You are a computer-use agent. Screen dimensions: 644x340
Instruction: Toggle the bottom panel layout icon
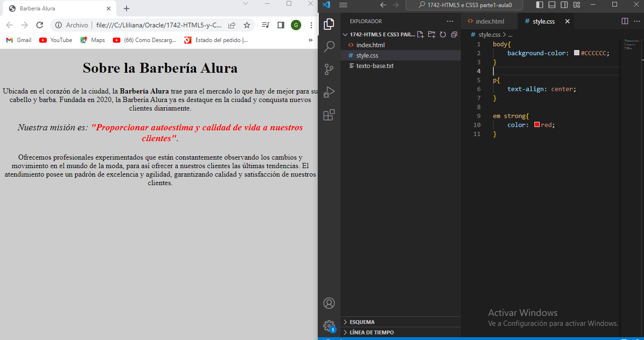(x=552, y=5)
